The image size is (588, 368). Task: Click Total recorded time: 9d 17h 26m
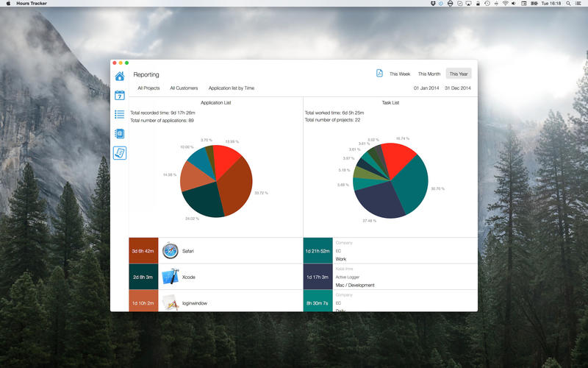click(x=162, y=113)
